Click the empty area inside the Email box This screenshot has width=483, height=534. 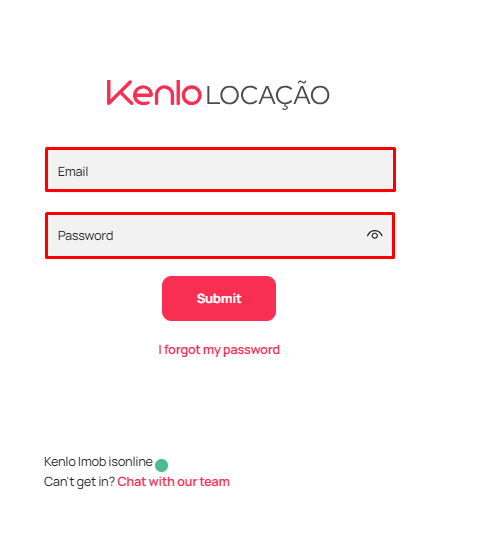pos(238,170)
